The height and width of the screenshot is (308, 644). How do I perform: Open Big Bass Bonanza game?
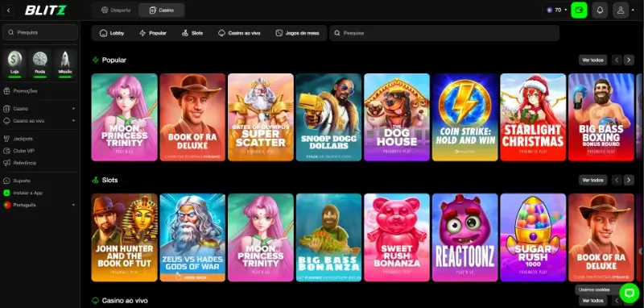point(328,238)
